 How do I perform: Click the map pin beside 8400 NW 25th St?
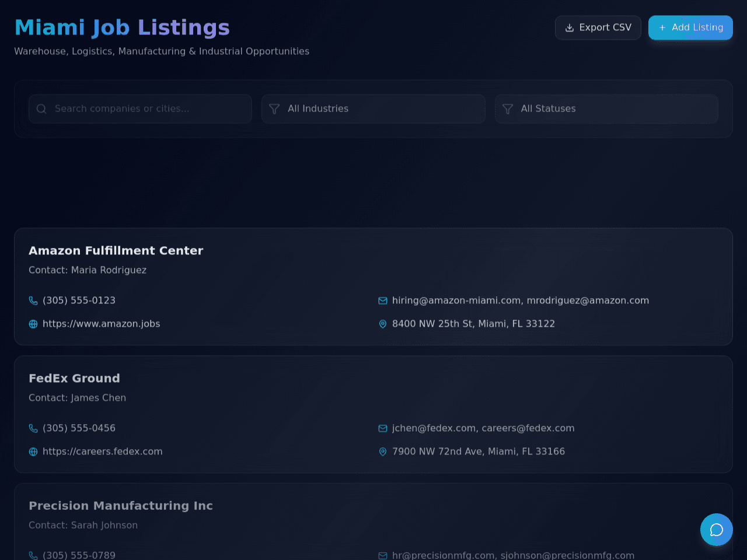pos(383,324)
